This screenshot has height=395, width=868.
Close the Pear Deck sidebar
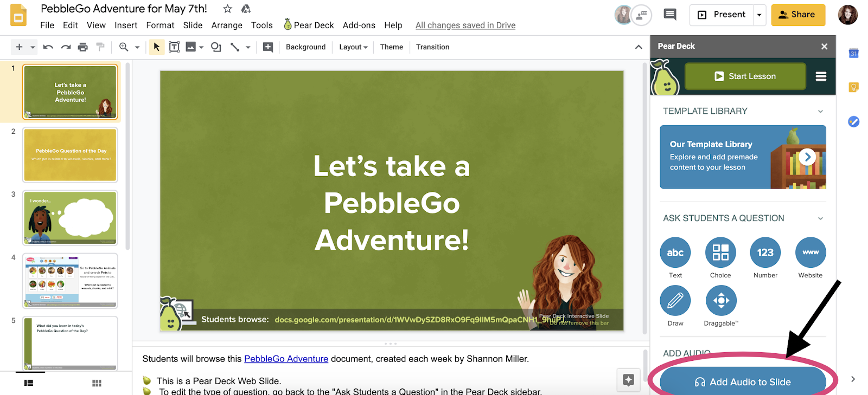click(824, 47)
